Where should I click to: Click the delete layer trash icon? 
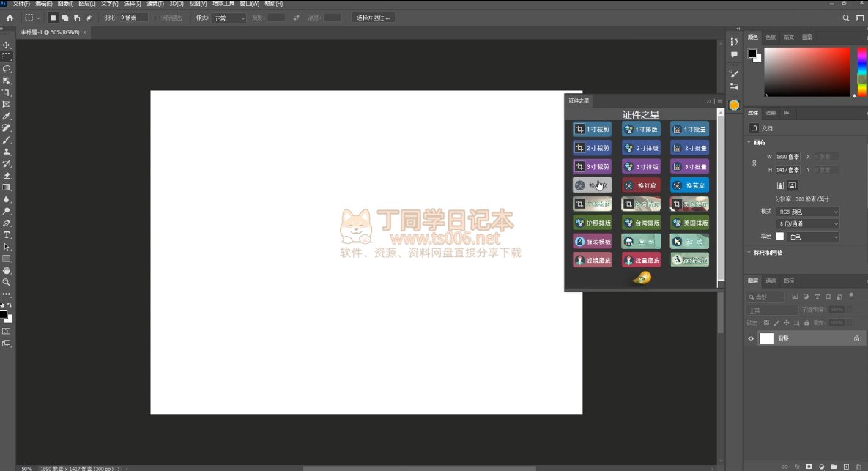tap(858, 467)
